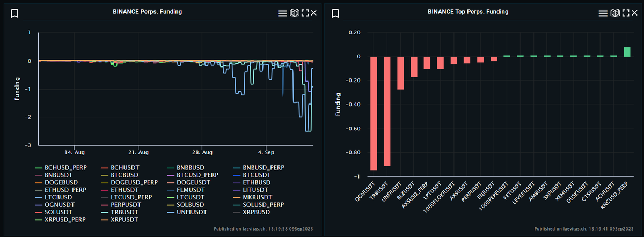Bookmark the BINANCE Top Perps. Funding chart

pos(335,13)
